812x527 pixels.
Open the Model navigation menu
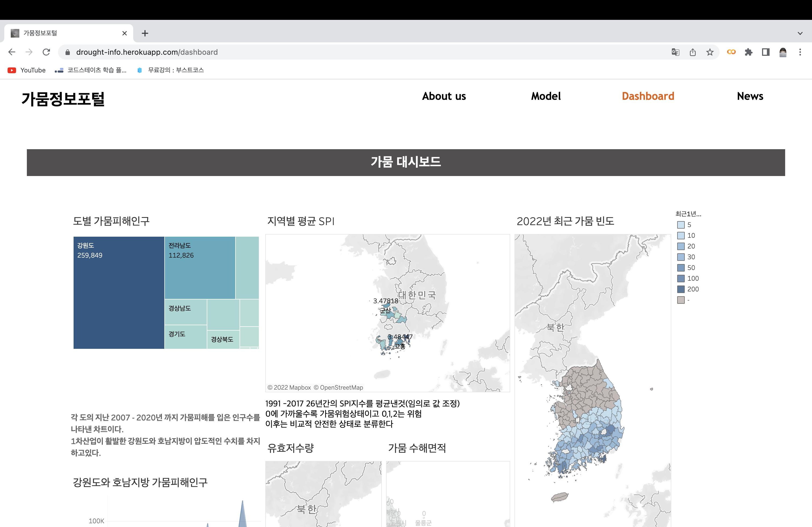(x=546, y=96)
